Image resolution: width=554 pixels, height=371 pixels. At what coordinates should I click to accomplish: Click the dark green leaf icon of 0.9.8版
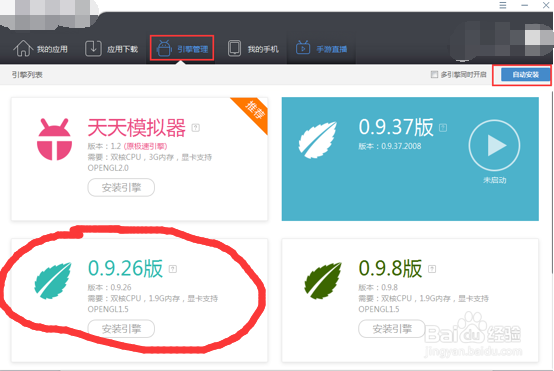[x=323, y=281]
